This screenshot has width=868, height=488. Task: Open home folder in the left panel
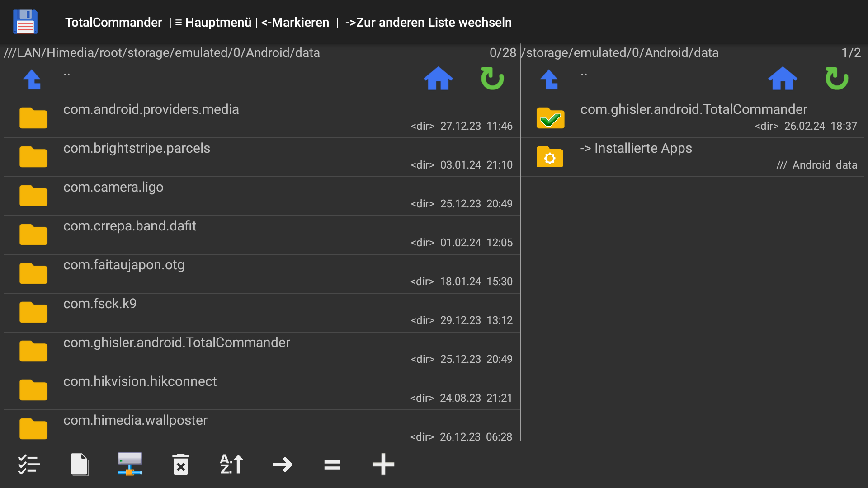pyautogui.click(x=438, y=79)
